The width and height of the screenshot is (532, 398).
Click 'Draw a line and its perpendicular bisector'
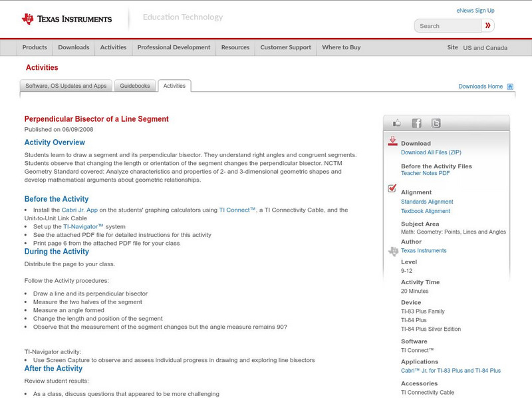[x=90, y=294]
